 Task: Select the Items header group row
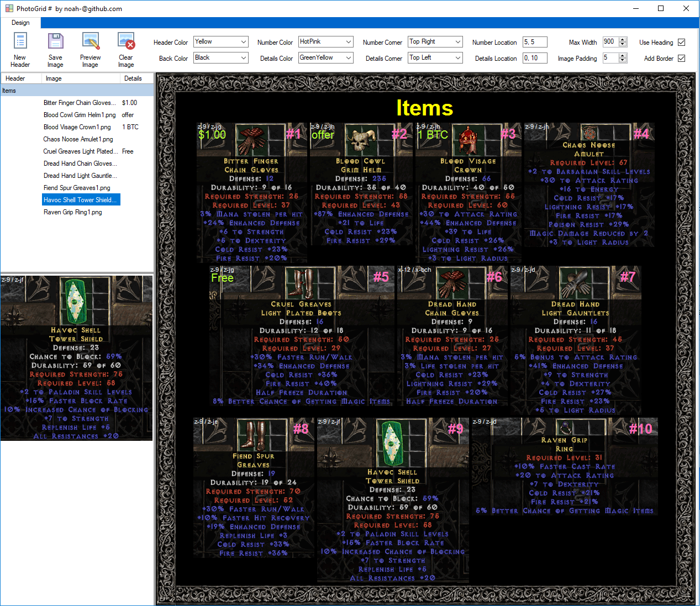[x=77, y=91]
